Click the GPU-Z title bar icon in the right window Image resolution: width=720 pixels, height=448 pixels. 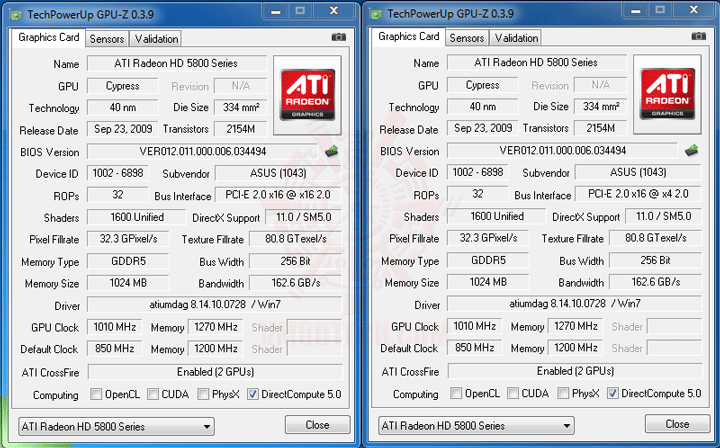(x=377, y=14)
